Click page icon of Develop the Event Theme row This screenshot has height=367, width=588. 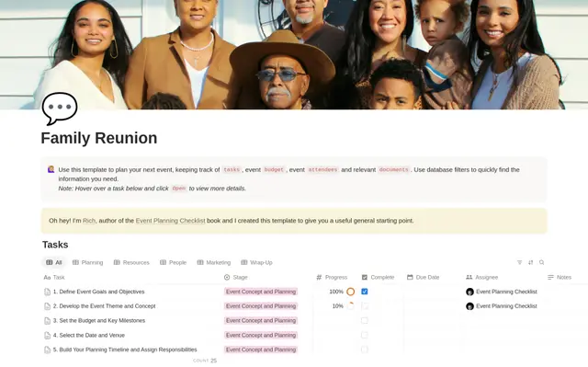point(47,306)
